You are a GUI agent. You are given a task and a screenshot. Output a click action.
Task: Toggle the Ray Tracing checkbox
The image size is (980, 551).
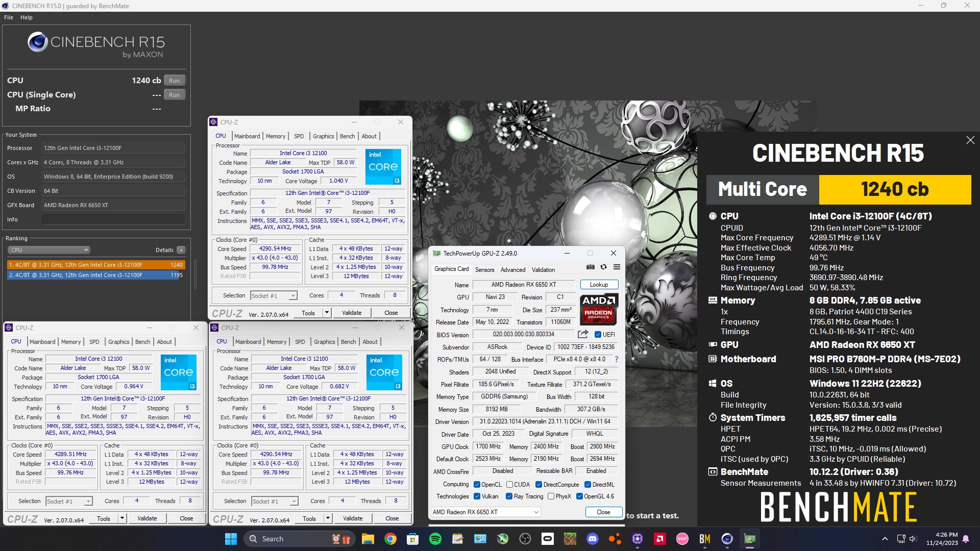click(509, 496)
